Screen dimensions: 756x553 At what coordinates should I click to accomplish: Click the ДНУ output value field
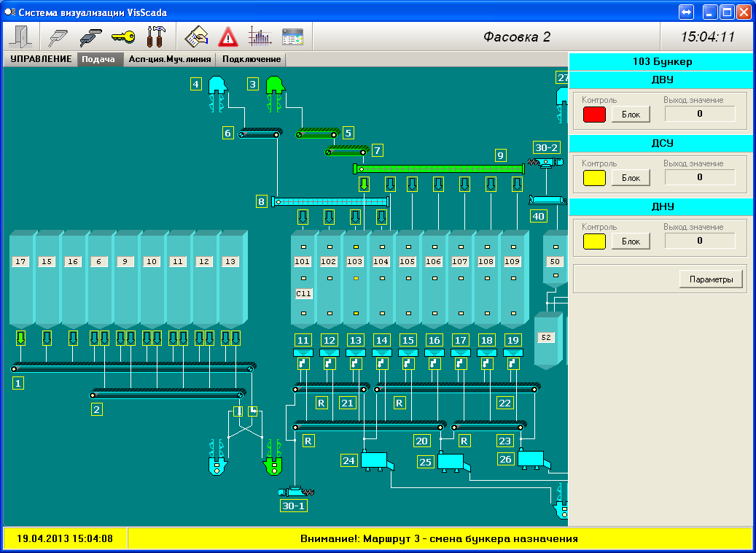click(x=699, y=241)
